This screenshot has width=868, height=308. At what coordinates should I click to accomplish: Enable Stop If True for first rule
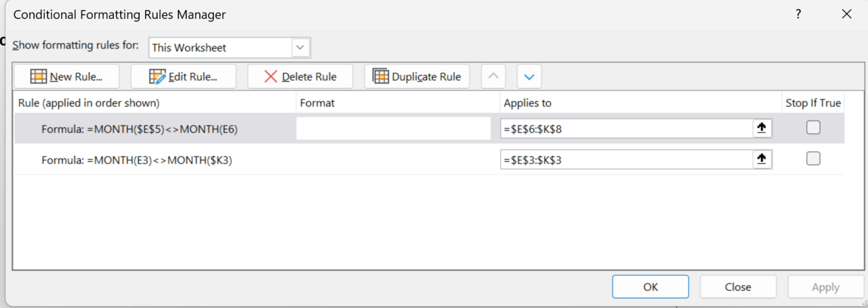[x=814, y=127]
